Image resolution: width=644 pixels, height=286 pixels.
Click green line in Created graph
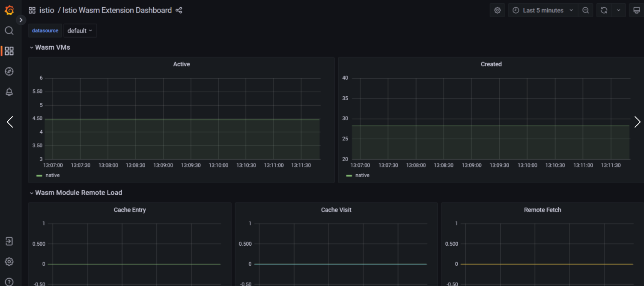tap(491, 126)
